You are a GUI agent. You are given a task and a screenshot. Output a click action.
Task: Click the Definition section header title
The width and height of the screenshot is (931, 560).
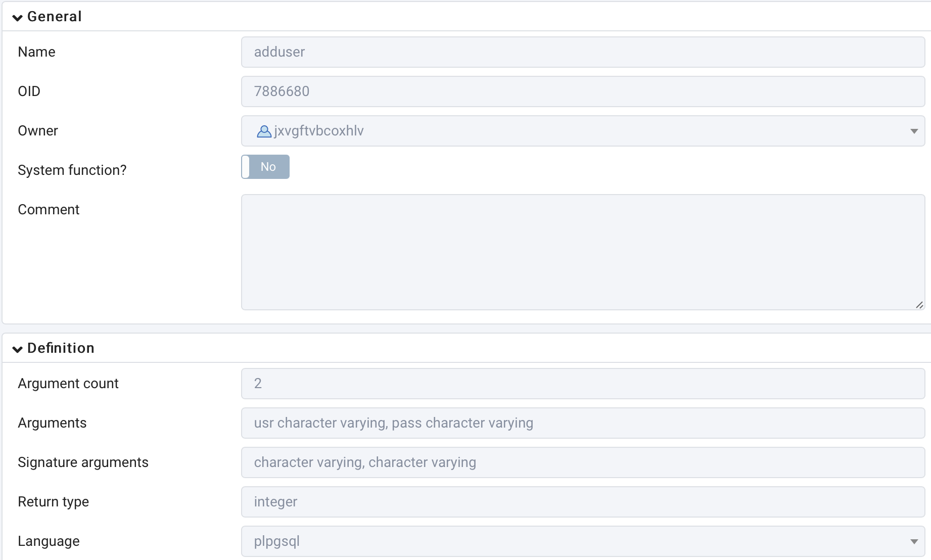61,348
